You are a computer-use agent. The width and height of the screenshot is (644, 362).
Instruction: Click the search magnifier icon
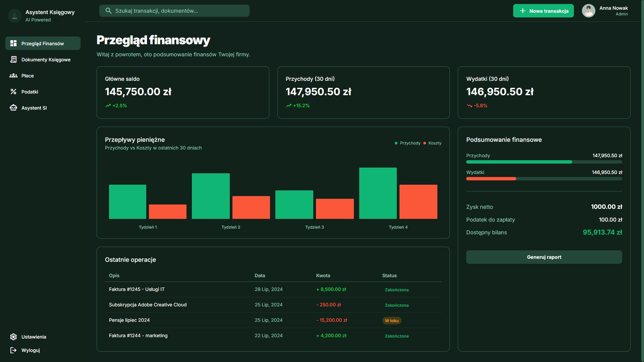pyautogui.click(x=108, y=11)
